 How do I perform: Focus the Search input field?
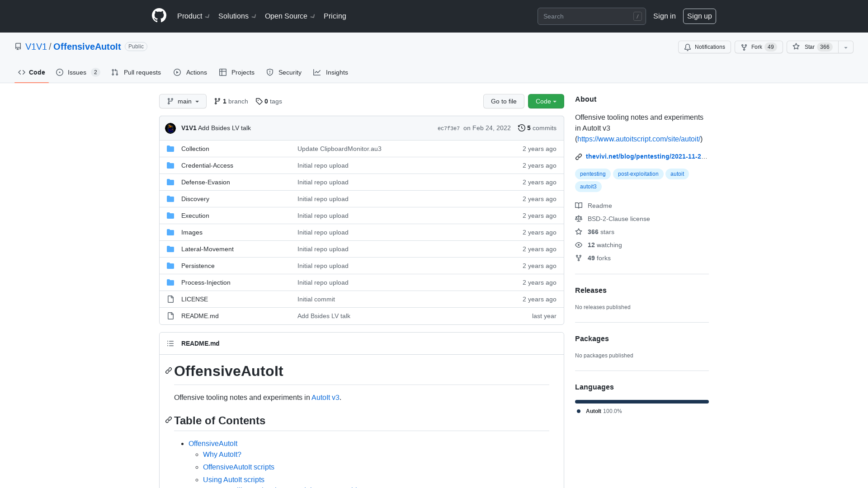point(592,16)
